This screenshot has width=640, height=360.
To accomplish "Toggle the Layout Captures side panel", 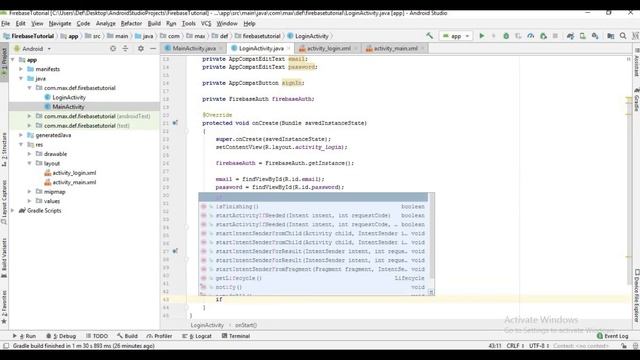I will [x=4, y=202].
